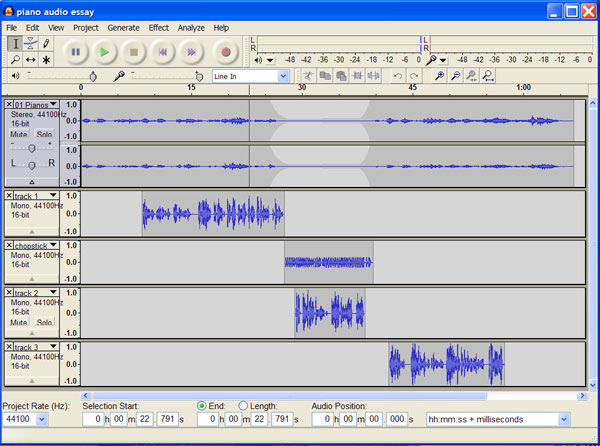
Task: Close the 01 Pianos track
Action: [x=9, y=104]
